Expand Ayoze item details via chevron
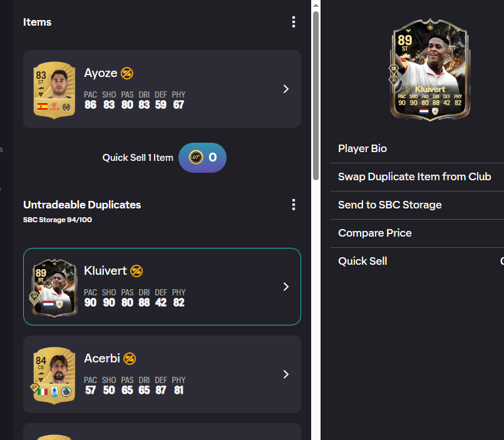This screenshot has width=504, height=440. click(286, 89)
